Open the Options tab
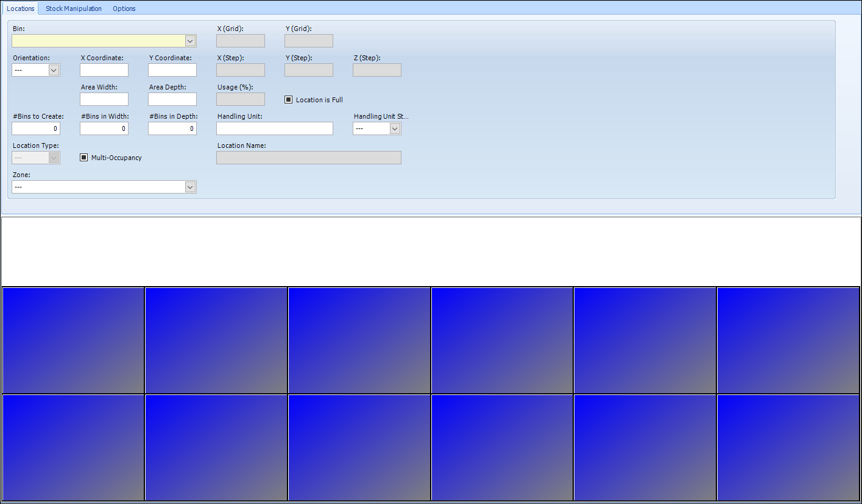The image size is (862, 504). pos(124,9)
